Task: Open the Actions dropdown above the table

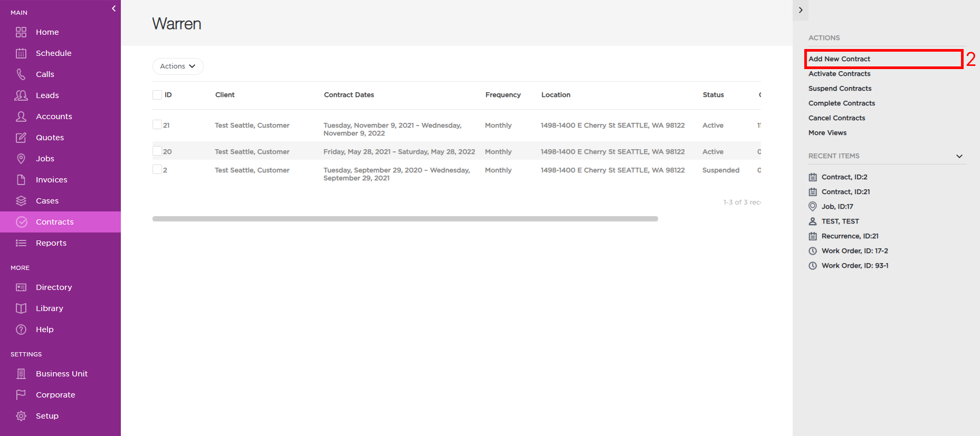Action: [x=178, y=66]
